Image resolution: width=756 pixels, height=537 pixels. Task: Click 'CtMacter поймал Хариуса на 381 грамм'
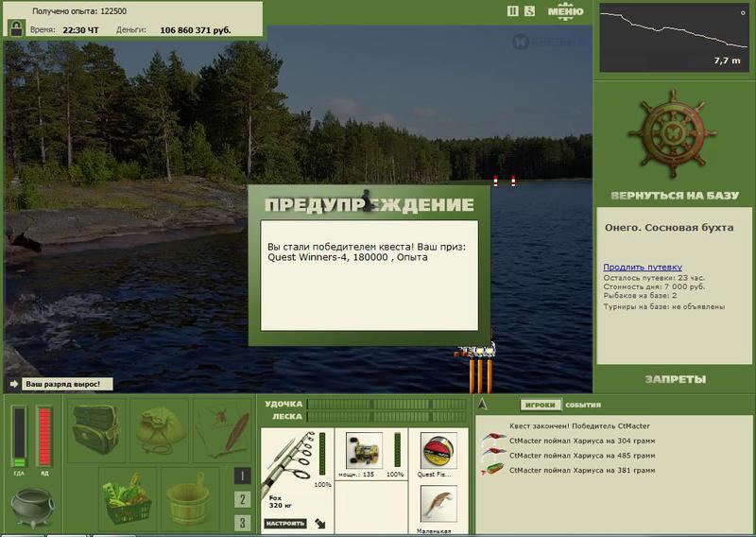pos(582,470)
